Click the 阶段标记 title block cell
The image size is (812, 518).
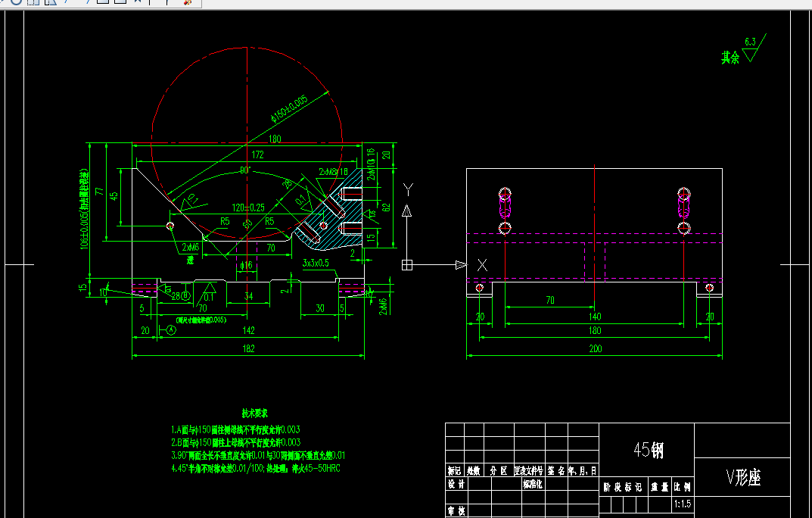[x=623, y=487]
